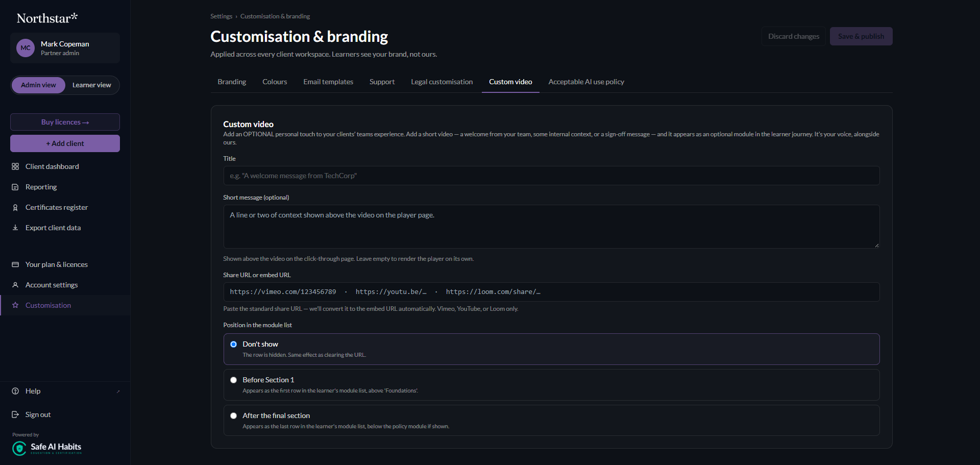Click the Customisation star icon

(15, 305)
